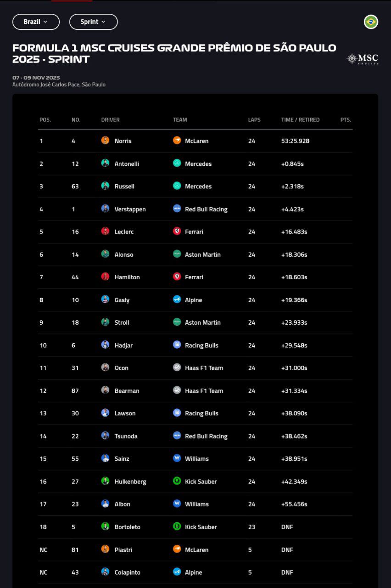Viewport: 391px width, 588px height.
Task: Click Verstappen's driver avatar
Action: (x=105, y=209)
